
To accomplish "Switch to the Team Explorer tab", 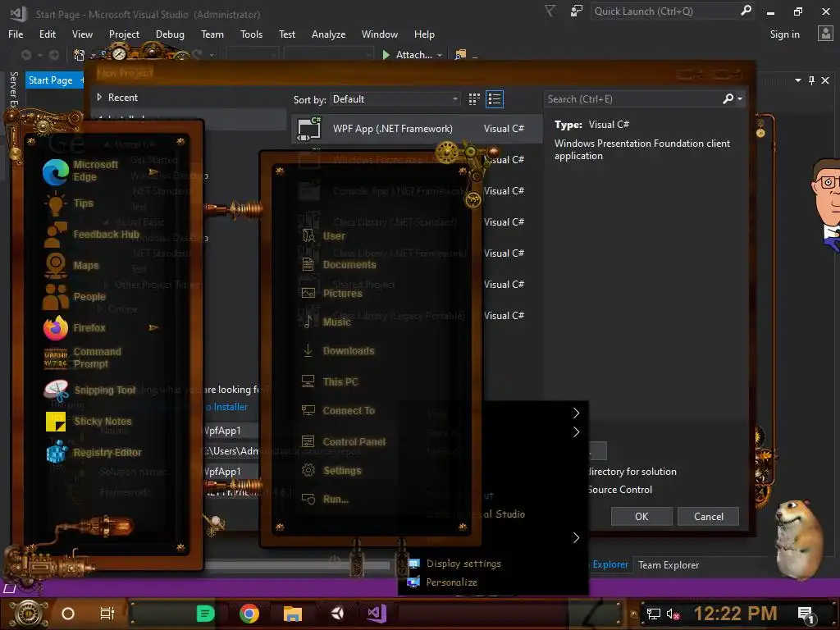I will point(669,564).
